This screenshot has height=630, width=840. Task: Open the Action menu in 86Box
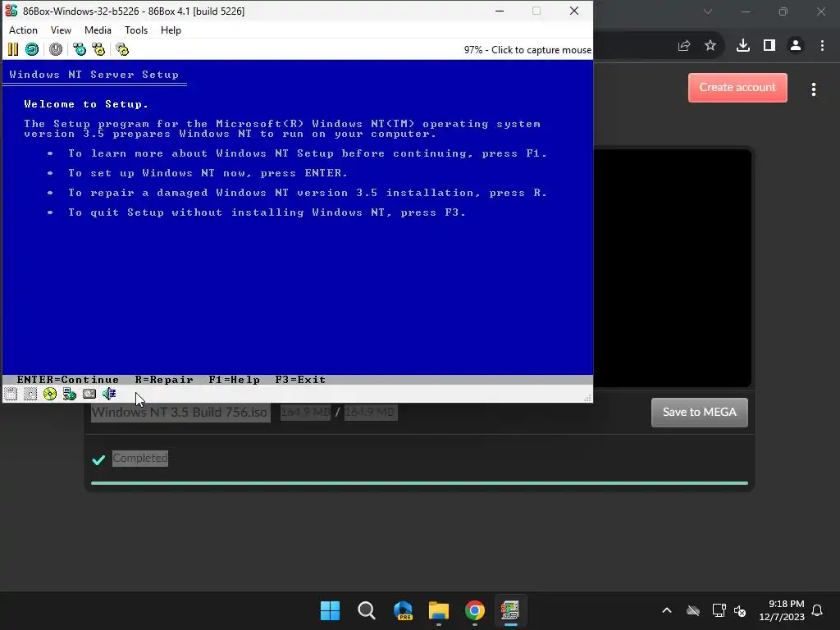pyautogui.click(x=23, y=30)
